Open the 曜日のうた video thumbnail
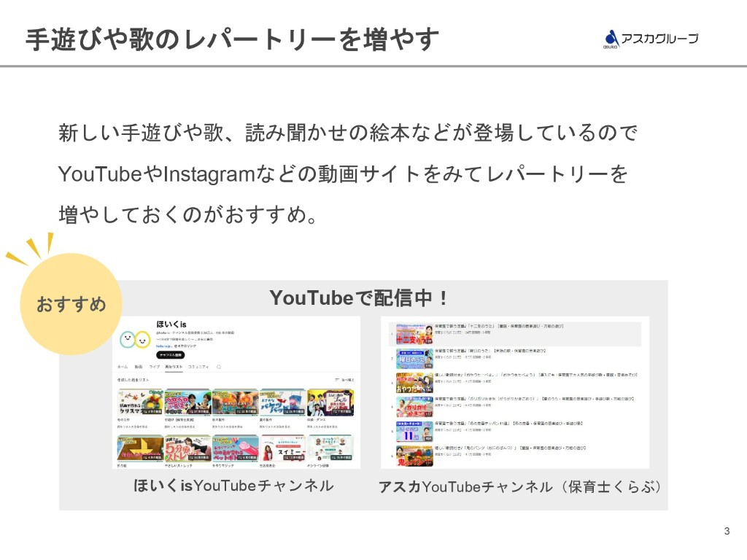 pyautogui.click(x=414, y=357)
